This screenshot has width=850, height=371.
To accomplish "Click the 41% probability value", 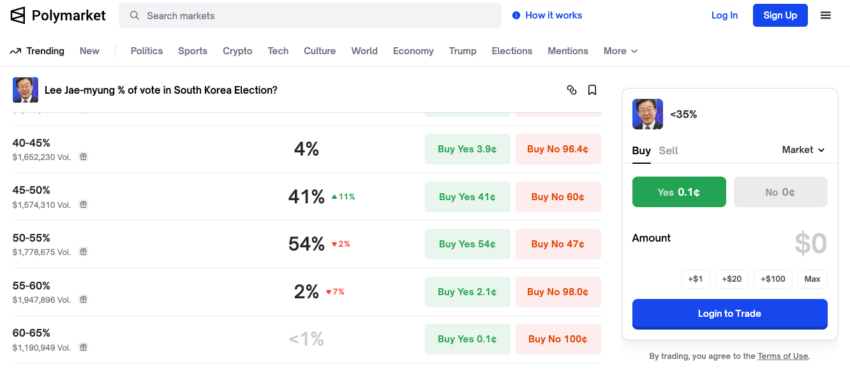I will coord(306,197).
